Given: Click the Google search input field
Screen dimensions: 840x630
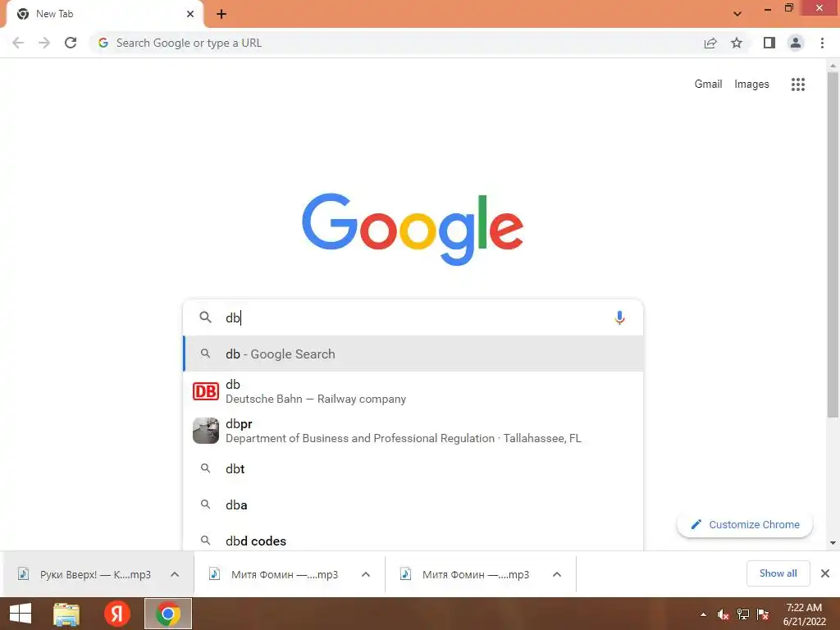Looking at the screenshot, I should pyautogui.click(x=415, y=317).
